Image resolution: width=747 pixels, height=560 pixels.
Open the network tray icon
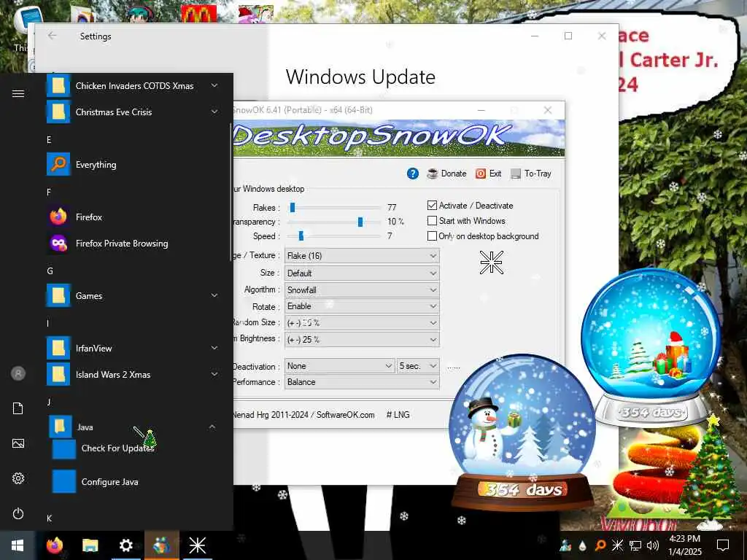pyautogui.click(x=635, y=545)
